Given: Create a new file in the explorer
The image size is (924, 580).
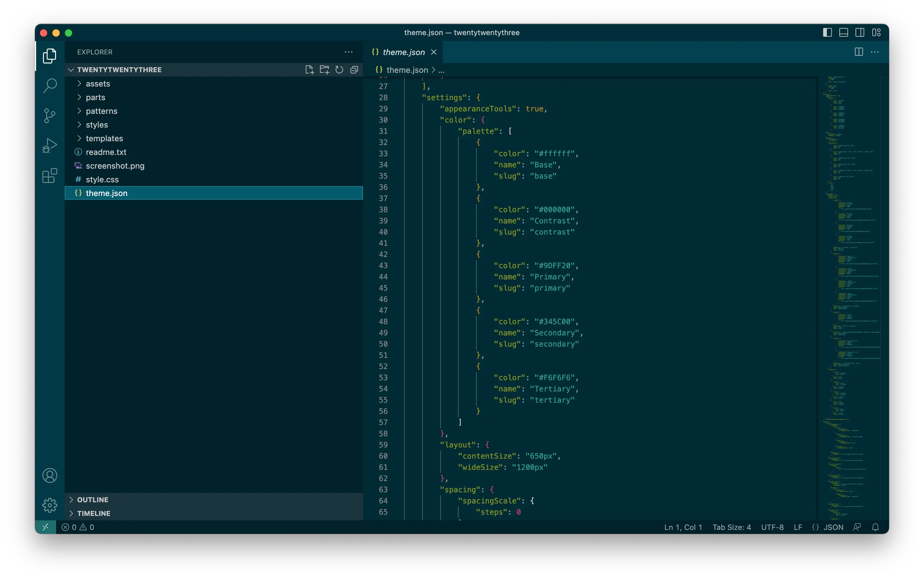Looking at the screenshot, I should pos(309,70).
